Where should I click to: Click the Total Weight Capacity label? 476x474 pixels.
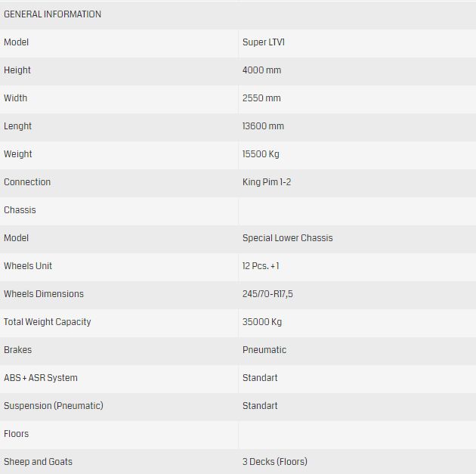(x=47, y=322)
